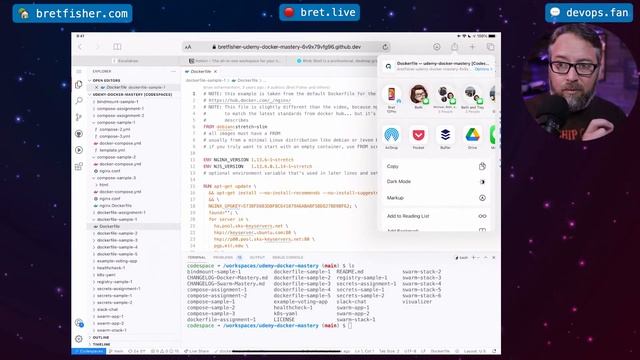Maximize the terminal panel with the chevron
The height and width of the screenshot is (360, 640).
pos(486,258)
